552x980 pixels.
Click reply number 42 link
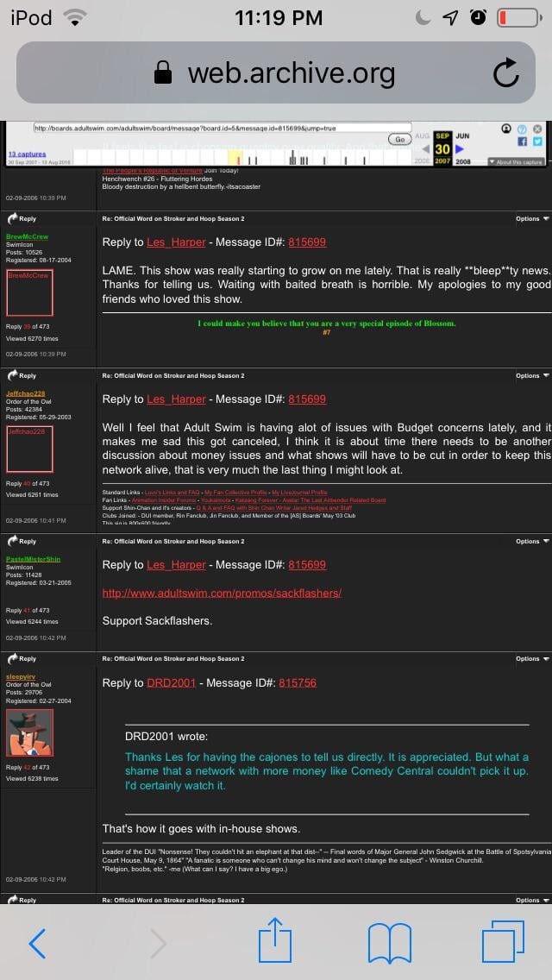pyautogui.click(x=26, y=767)
